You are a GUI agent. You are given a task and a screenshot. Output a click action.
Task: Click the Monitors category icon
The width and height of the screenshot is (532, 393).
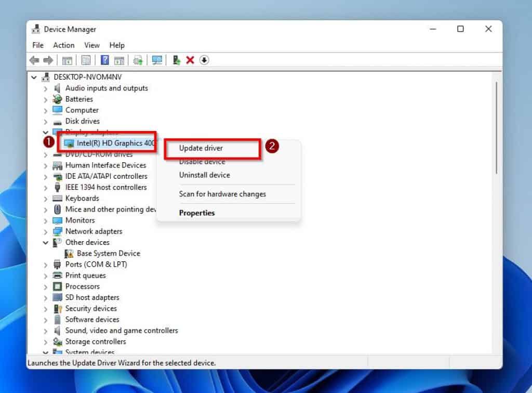tap(57, 220)
